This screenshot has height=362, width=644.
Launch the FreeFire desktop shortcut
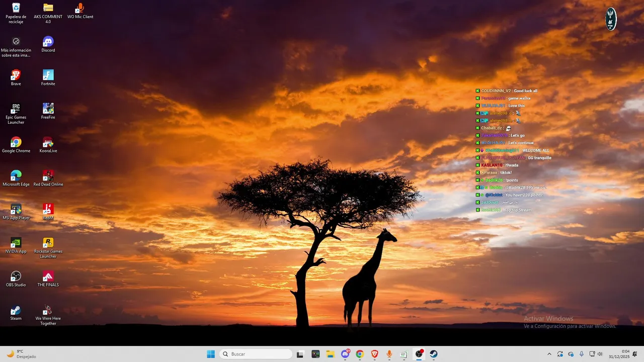click(48, 111)
